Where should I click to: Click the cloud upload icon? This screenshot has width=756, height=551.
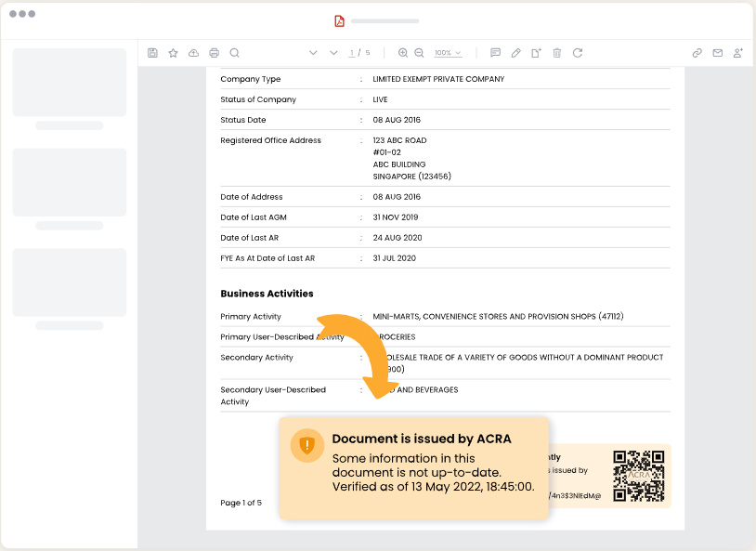193,53
